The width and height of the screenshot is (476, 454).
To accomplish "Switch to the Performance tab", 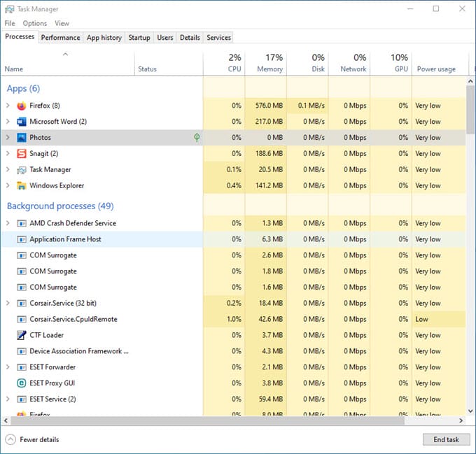I will click(61, 38).
